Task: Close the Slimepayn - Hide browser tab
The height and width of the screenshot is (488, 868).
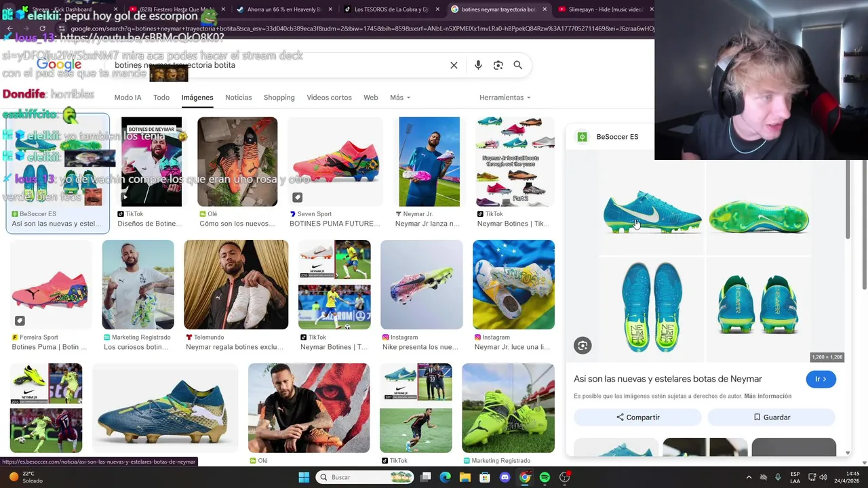Action: click(x=652, y=9)
